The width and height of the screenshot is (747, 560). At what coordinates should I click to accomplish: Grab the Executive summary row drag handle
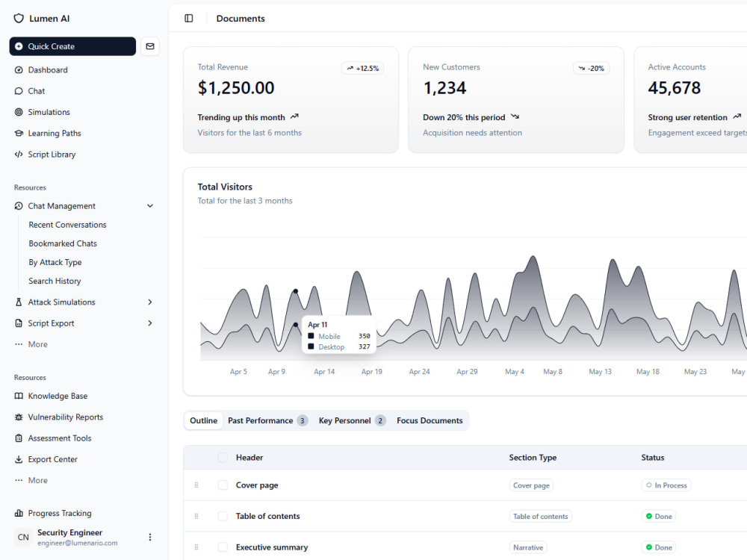(196, 547)
